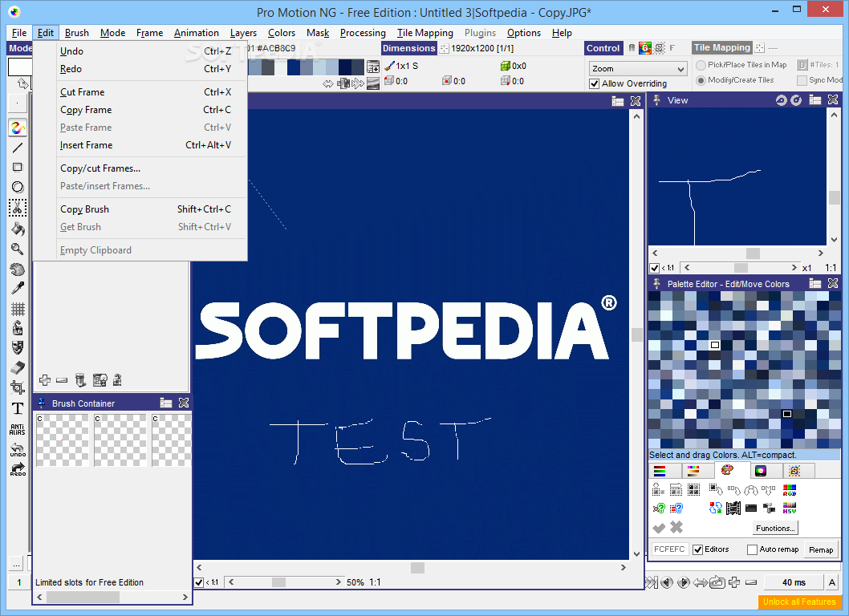
Task: Click the RGB icon in Palette Editor
Action: coord(790,490)
